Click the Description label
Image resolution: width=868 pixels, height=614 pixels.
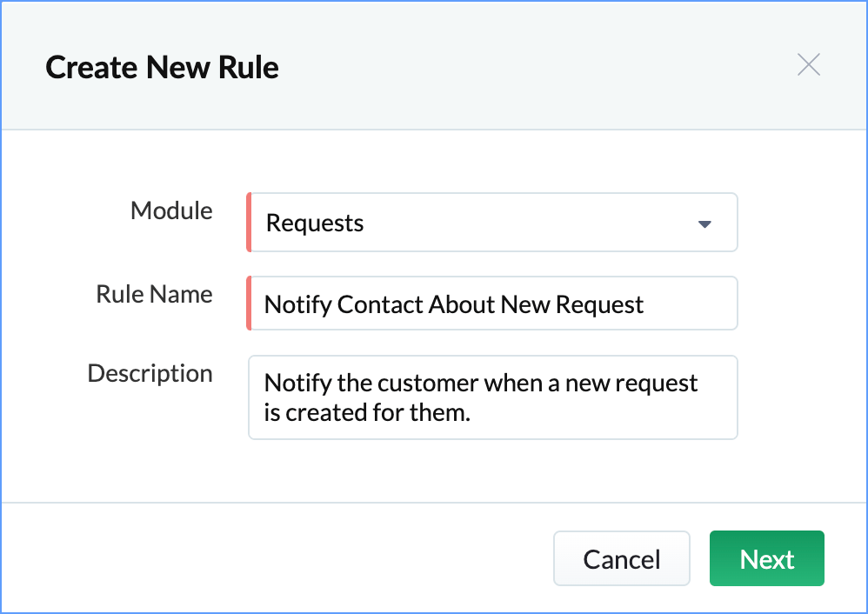click(x=150, y=374)
